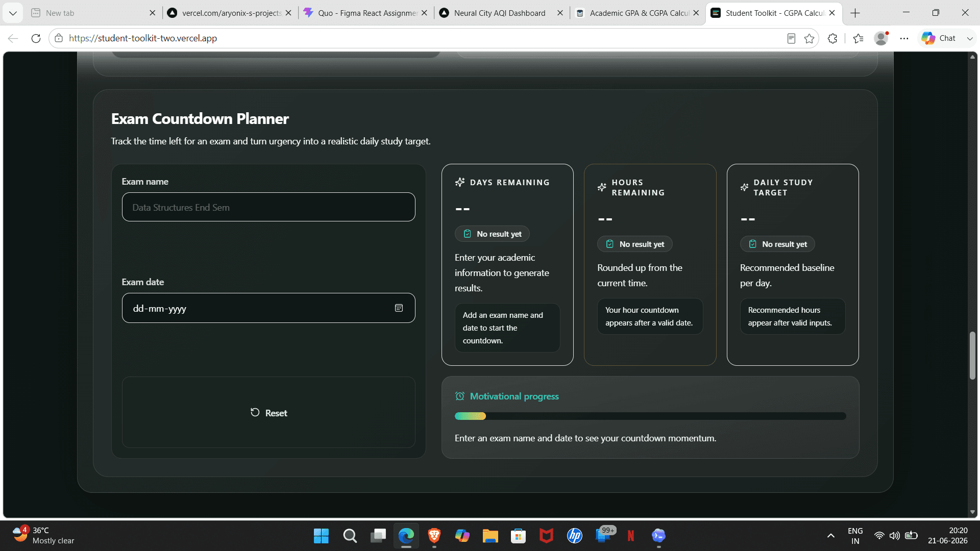This screenshot has height=551, width=980.
Task: Click the Motivational progress bar
Action: (650, 416)
